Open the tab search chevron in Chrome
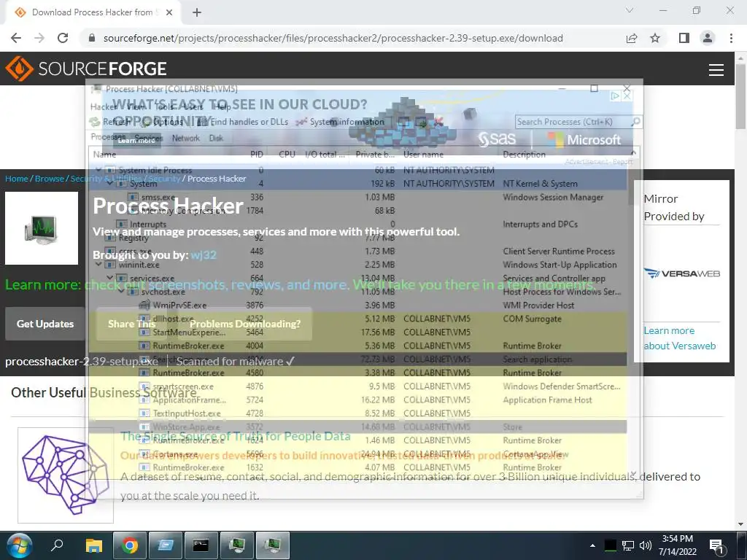747x560 pixels. (630, 10)
